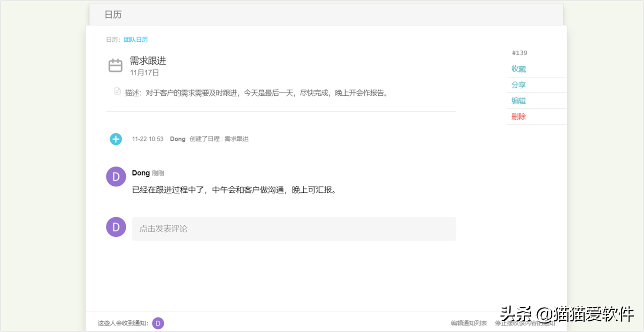The width and height of the screenshot is (644, 332).
Task: Click 删除 to delete this event
Action: tap(518, 116)
